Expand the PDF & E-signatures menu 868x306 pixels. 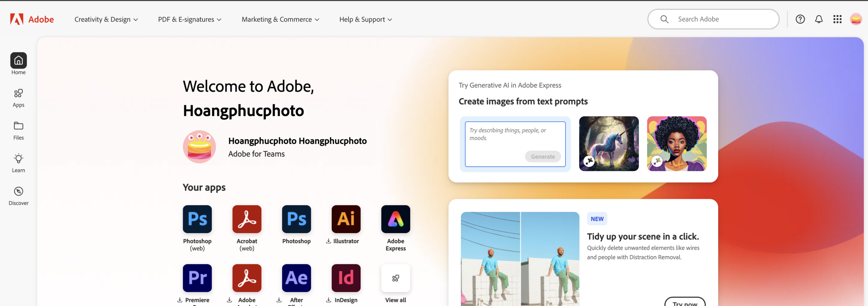[190, 19]
